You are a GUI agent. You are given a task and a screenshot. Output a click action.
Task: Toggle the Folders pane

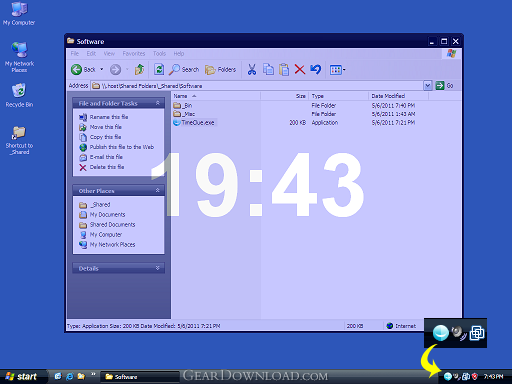[220, 69]
